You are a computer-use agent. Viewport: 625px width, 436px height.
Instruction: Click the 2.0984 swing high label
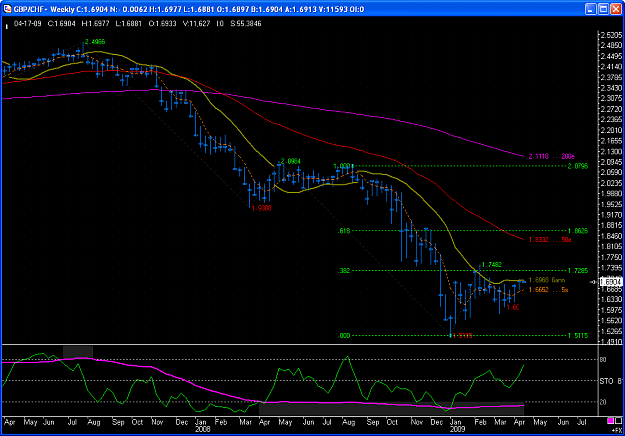pos(291,161)
